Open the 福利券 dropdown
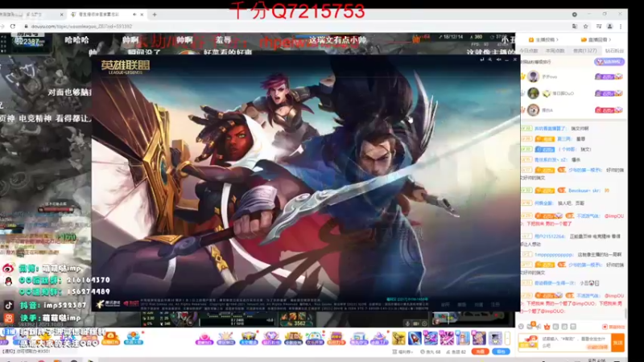Screen dimensions: 644x362 402,352
